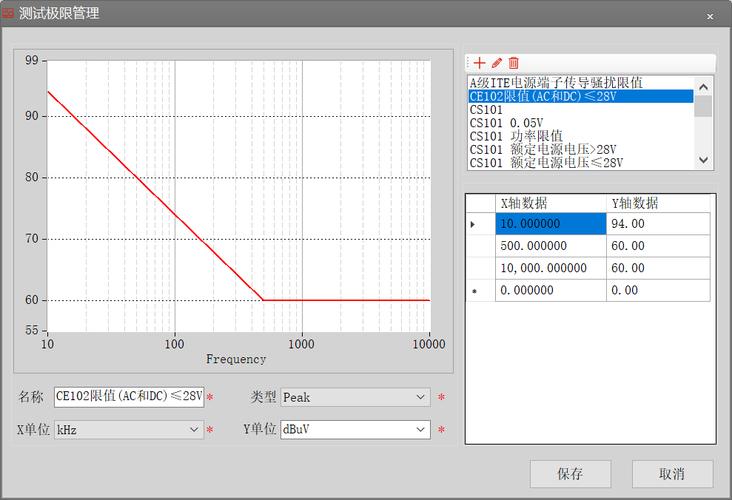Click the X轴数据 column header
Image resolution: width=732 pixels, height=500 pixels.
[x=551, y=203]
